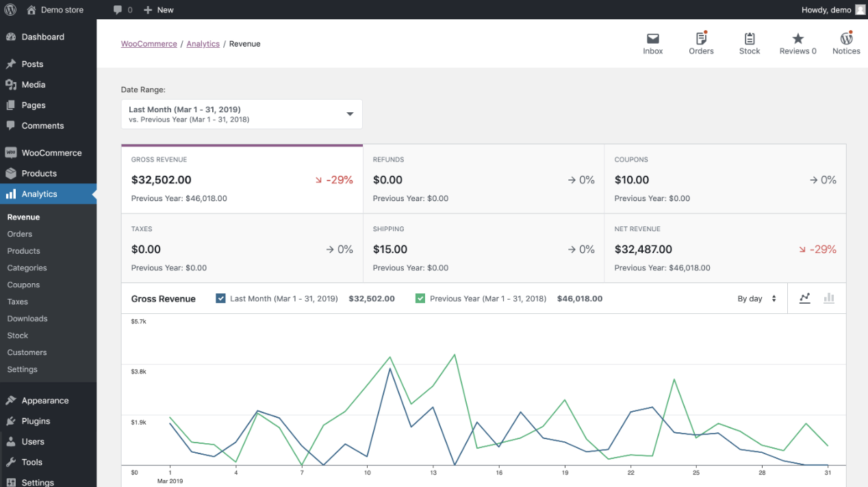Follow the WooCommerce breadcrumb link
The image size is (868, 487).
(149, 43)
